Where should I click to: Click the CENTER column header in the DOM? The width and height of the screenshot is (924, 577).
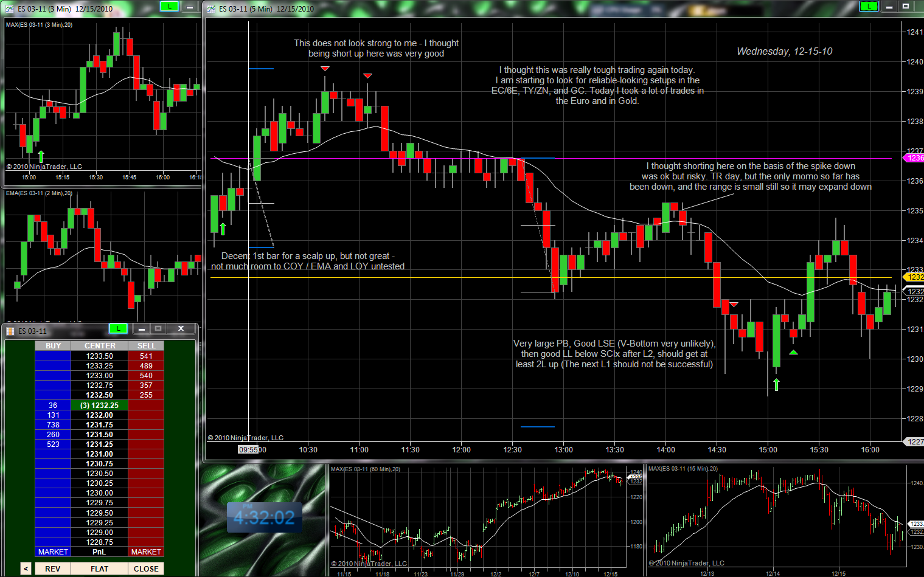(100, 346)
